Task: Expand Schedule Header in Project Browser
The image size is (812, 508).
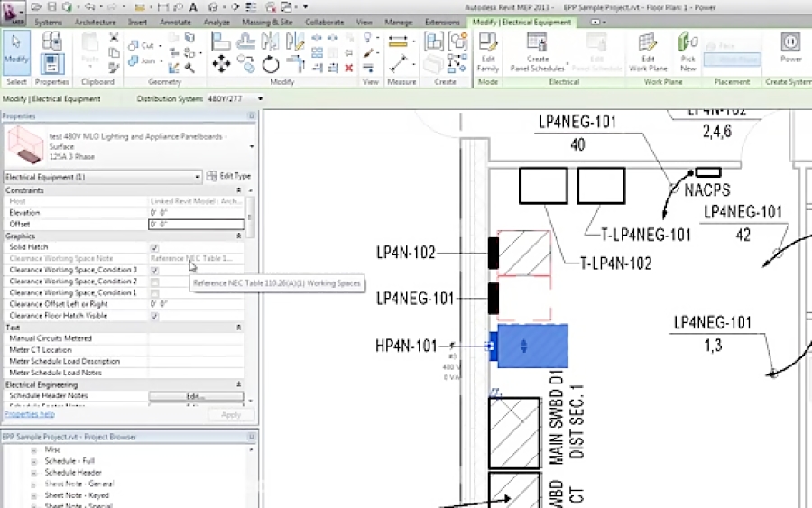Action: [34, 472]
